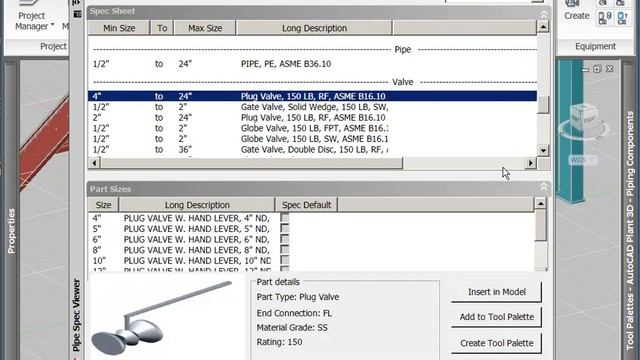Image resolution: width=640 pixels, height=360 pixels.
Task: Click Create Tool Palette button
Action: 496,343
